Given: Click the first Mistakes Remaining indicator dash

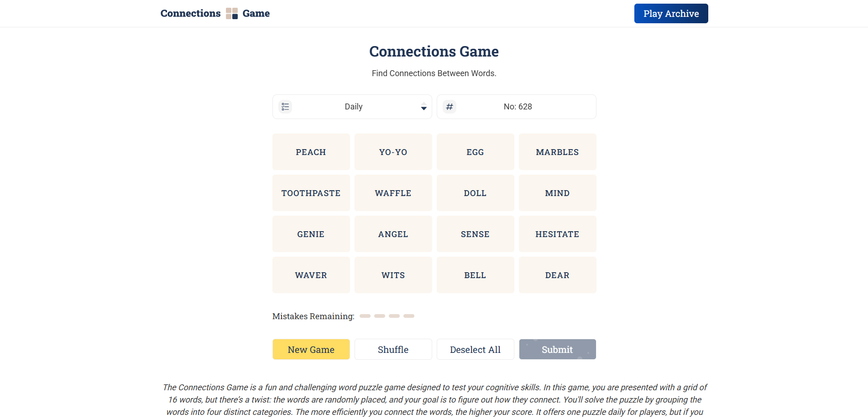Looking at the screenshot, I should (x=365, y=316).
